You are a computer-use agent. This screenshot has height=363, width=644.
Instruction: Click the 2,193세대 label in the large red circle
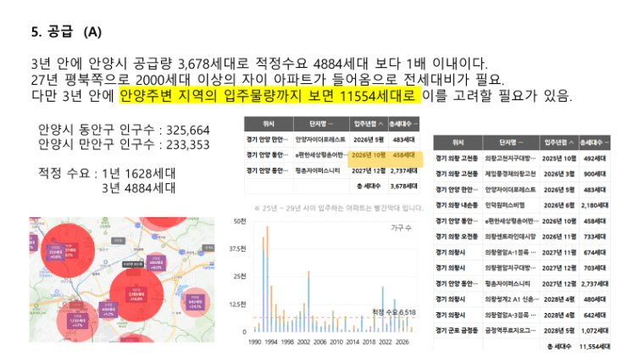pyautogui.click(x=136, y=295)
